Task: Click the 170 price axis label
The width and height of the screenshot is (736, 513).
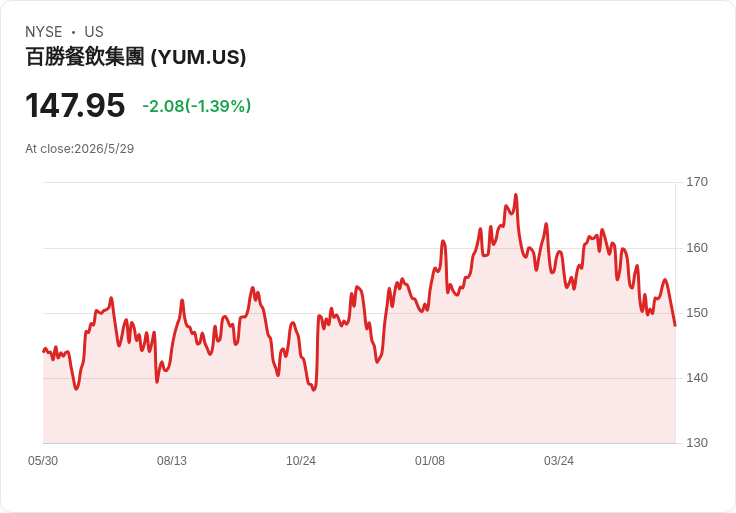Action: click(x=697, y=182)
